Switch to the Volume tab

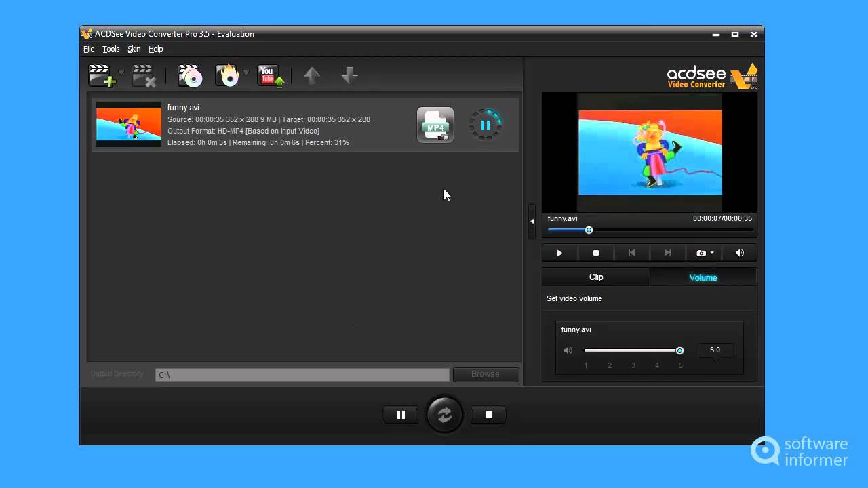click(703, 277)
